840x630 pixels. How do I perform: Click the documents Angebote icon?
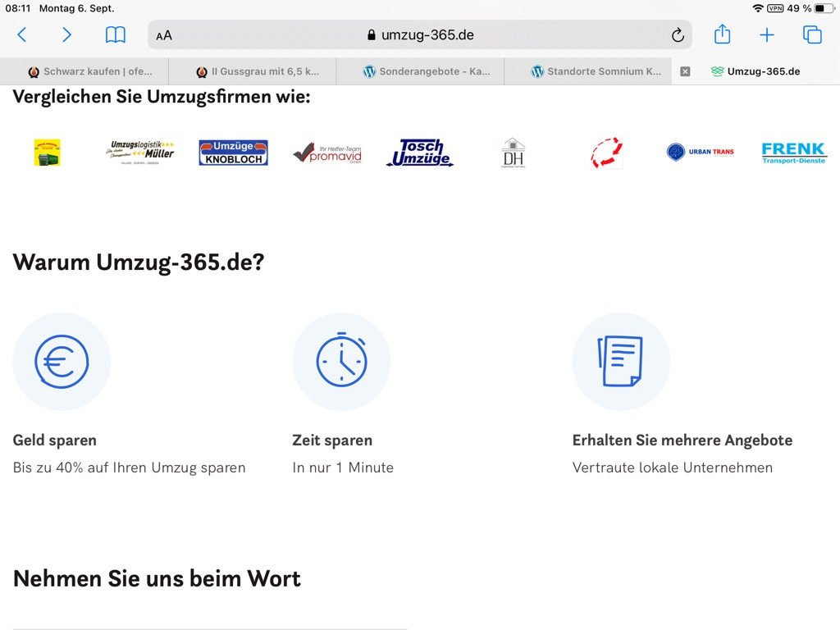point(621,362)
